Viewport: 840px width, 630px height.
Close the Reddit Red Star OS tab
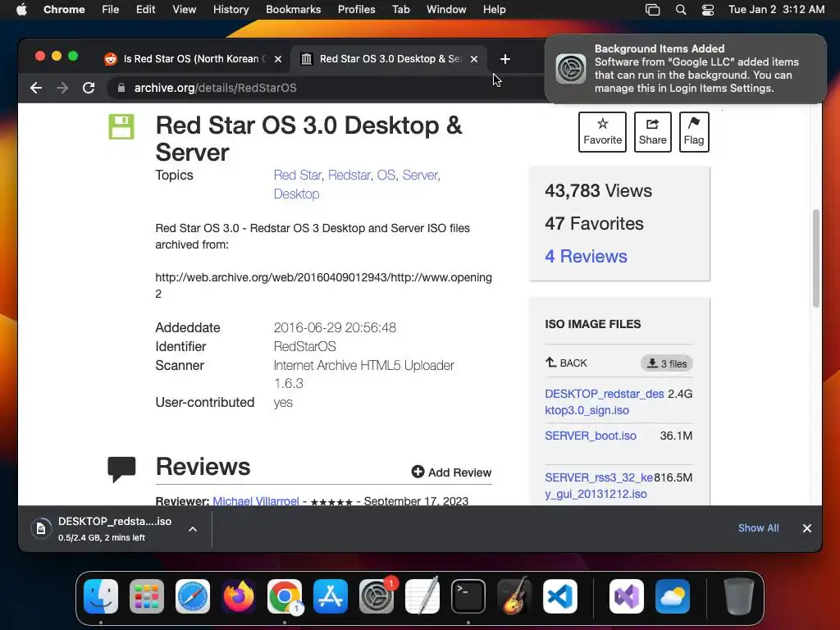[x=278, y=59]
